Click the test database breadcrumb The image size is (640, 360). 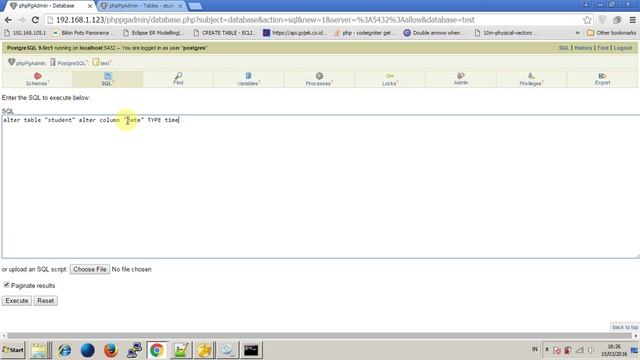pos(105,63)
